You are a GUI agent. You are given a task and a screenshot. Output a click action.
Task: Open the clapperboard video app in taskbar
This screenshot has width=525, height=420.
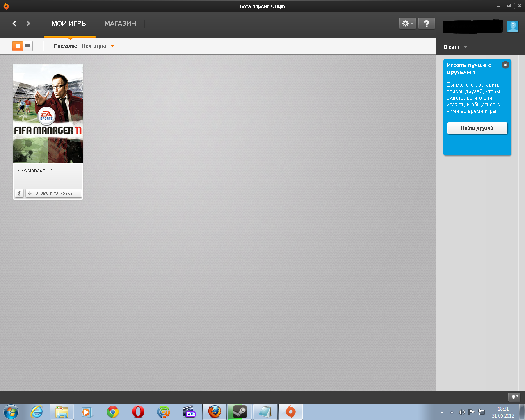pyautogui.click(x=189, y=412)
